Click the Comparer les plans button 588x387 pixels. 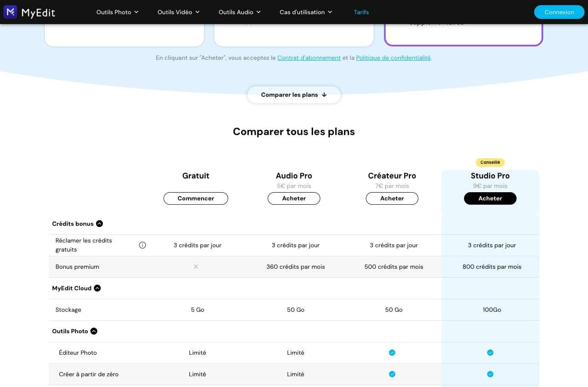coord(294,95)
